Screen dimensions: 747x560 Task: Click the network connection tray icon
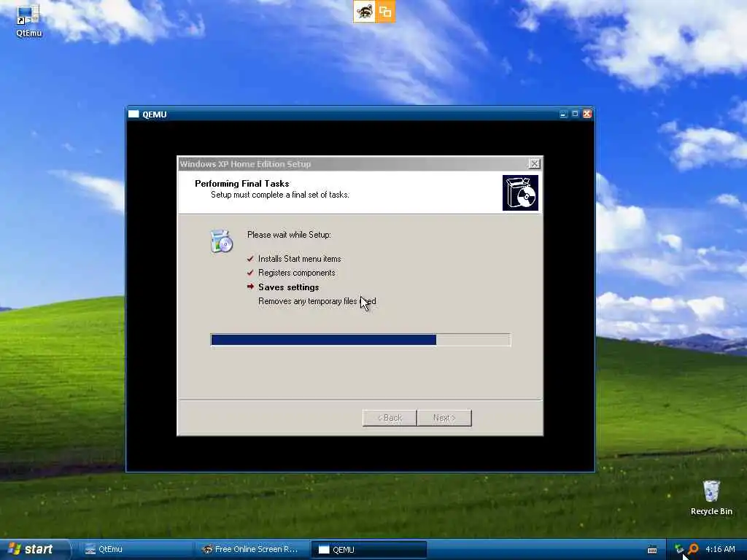[679, 550]
